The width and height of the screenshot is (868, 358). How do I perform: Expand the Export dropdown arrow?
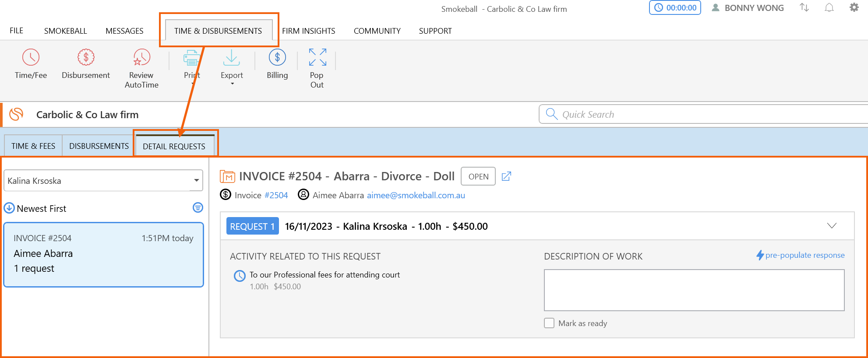pos(232,84)
